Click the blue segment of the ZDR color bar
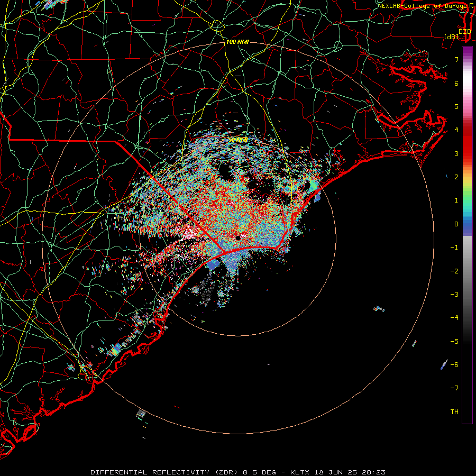 click(467, 225)
